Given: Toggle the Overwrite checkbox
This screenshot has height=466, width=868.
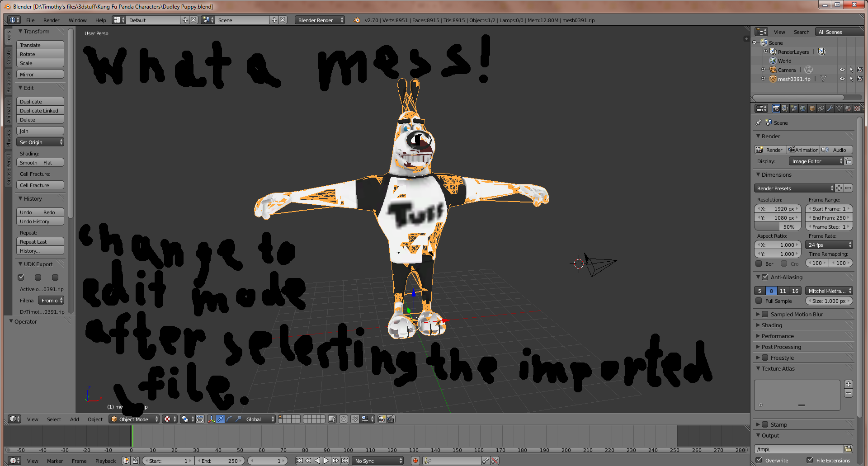Looking at the screenshot, I should tap(759, 460).
